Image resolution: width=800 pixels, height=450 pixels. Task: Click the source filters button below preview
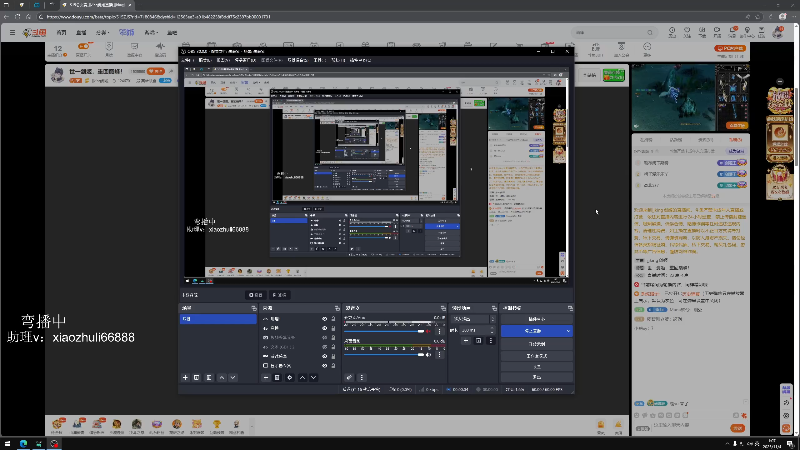point(280,295)
